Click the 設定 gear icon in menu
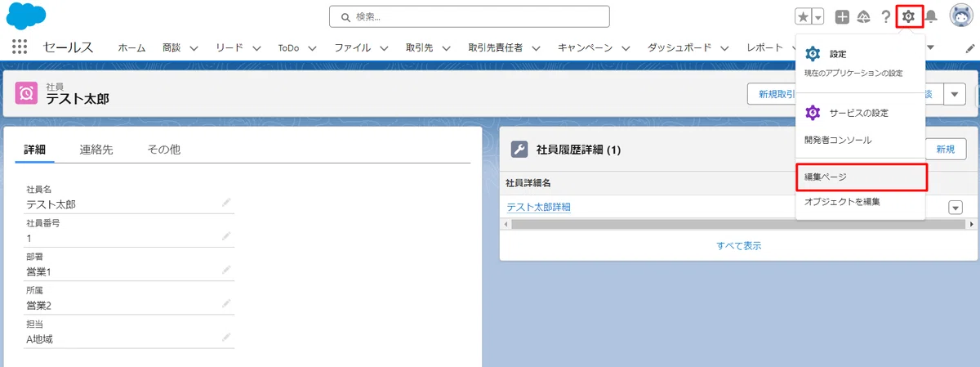Screen dimensions: 980x367 (x=813, y=54)
